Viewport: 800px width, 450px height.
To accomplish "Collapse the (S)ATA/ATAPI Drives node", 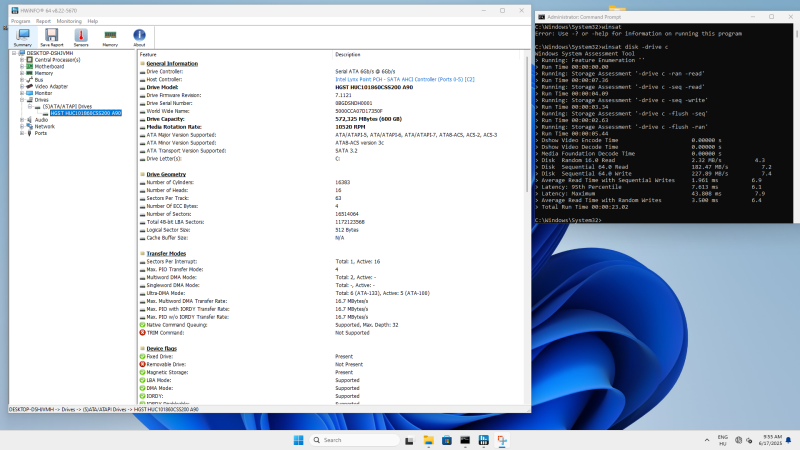I will pos(30,106).
